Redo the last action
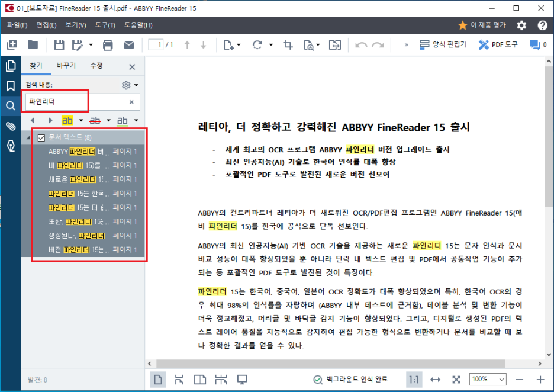The width and height of the screenshot is (554, 392). pos(378,45)
